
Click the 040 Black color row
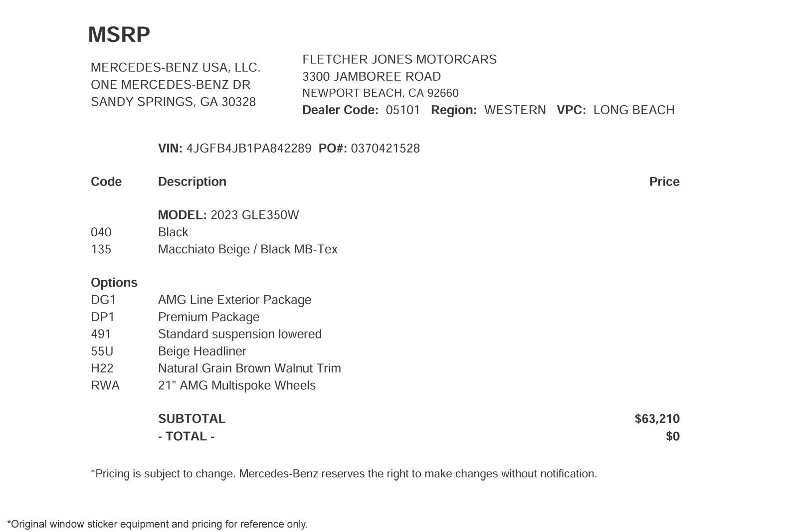click(140, 232)
